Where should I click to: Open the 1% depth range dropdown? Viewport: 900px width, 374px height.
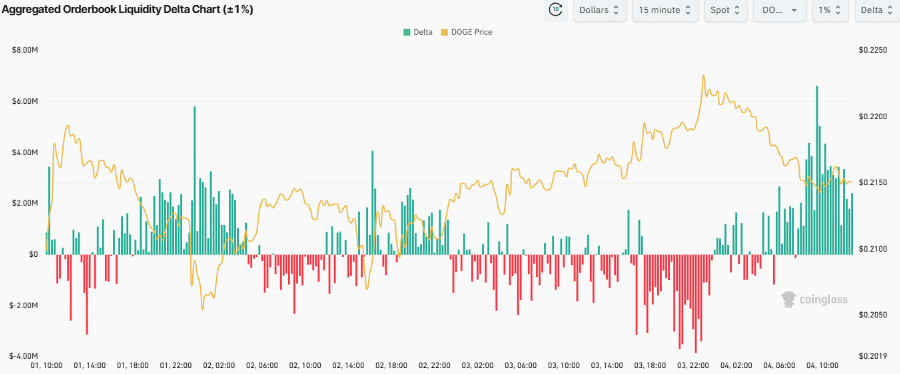(830, 10)
